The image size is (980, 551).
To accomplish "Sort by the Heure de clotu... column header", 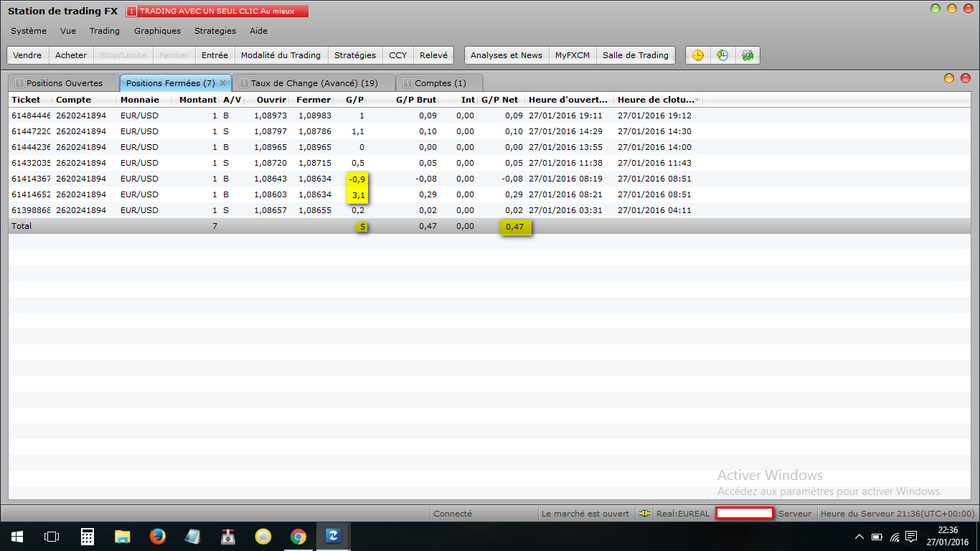I will [658, 100].
